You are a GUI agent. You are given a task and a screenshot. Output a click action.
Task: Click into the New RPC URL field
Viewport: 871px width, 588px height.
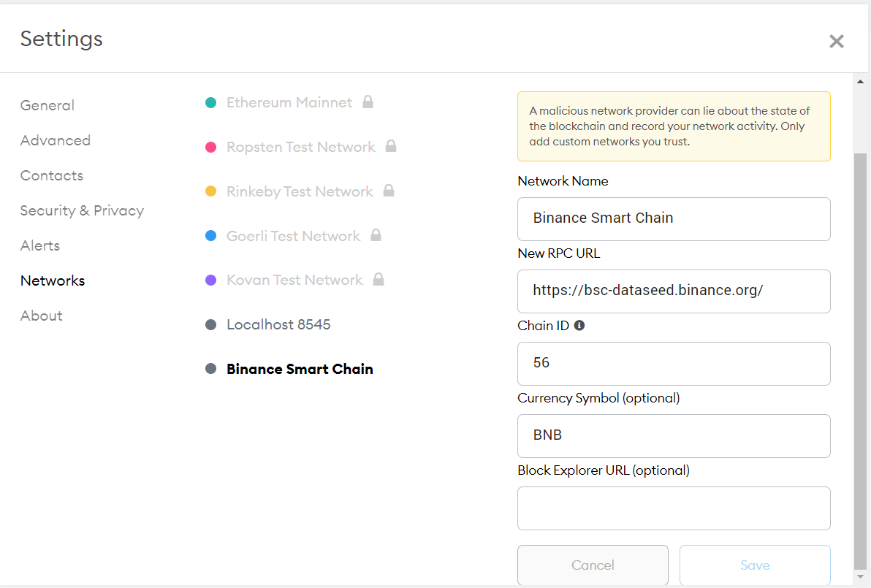tap(674, 291)
